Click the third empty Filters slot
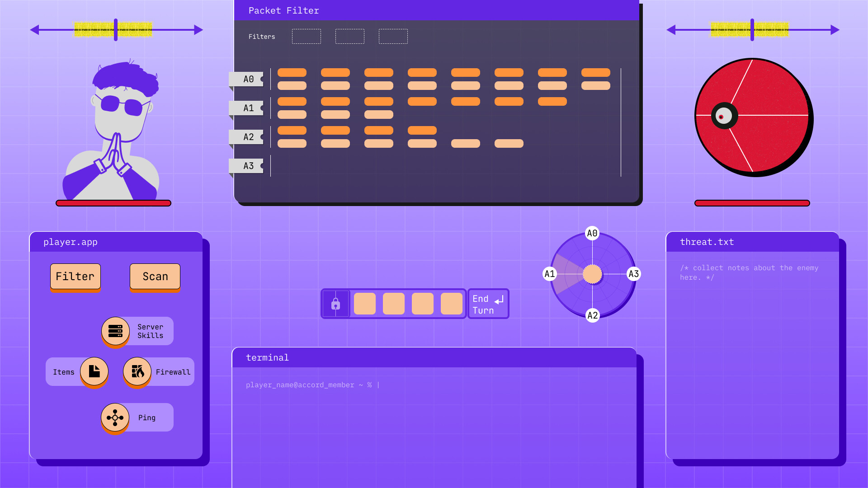Image resolution: width=868 pixels, height=488 pixels. 393,37
